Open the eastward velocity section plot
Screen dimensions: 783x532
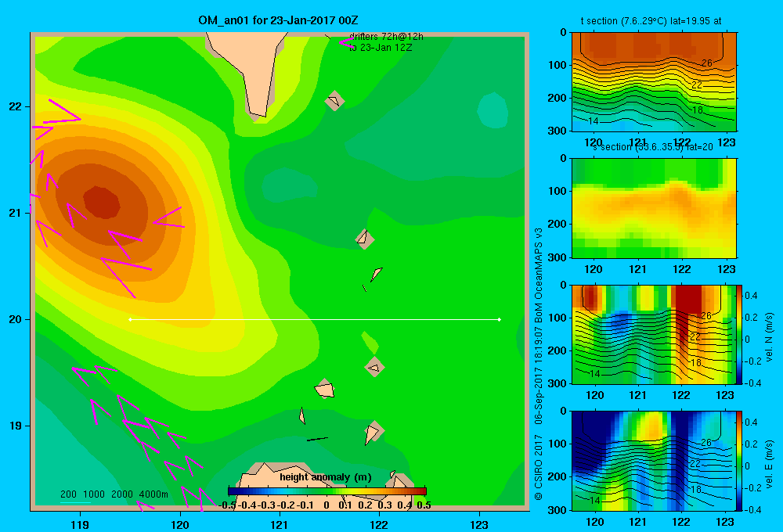pos(654,461)
